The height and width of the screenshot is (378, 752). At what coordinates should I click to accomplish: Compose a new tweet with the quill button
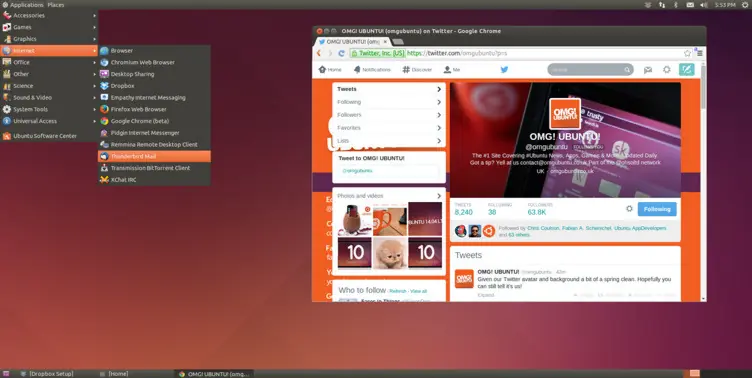point(687,70)
